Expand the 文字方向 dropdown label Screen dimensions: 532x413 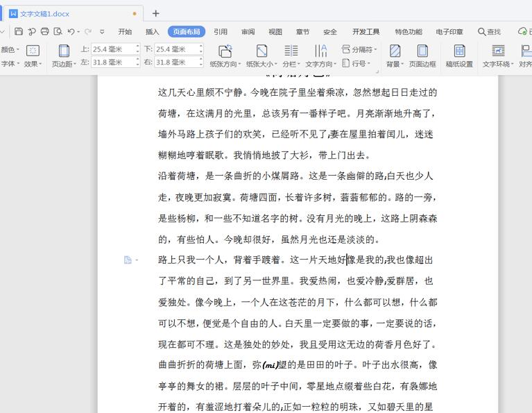[x=320, y=64]
